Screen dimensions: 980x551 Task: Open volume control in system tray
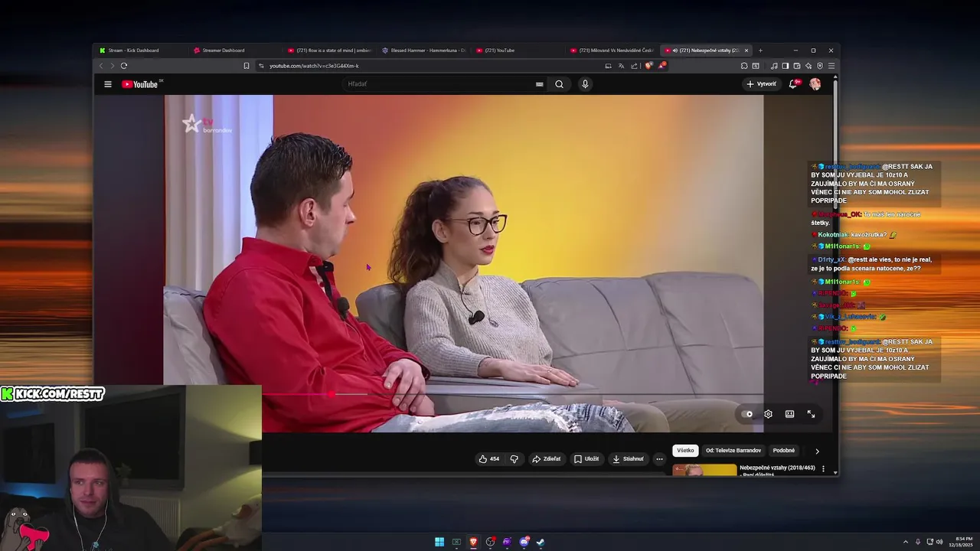(939, 542)
